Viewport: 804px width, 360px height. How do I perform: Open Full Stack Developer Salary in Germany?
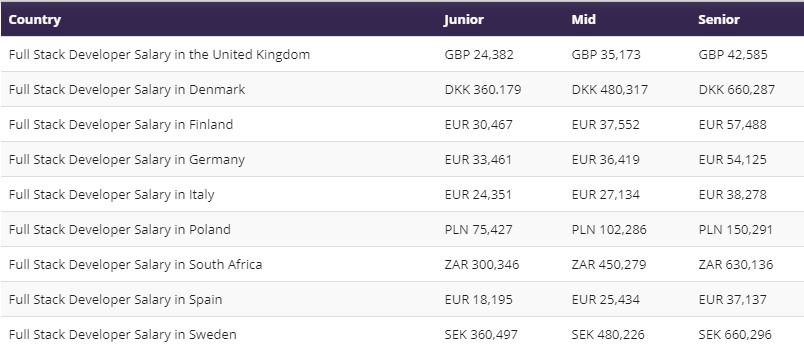127,159
